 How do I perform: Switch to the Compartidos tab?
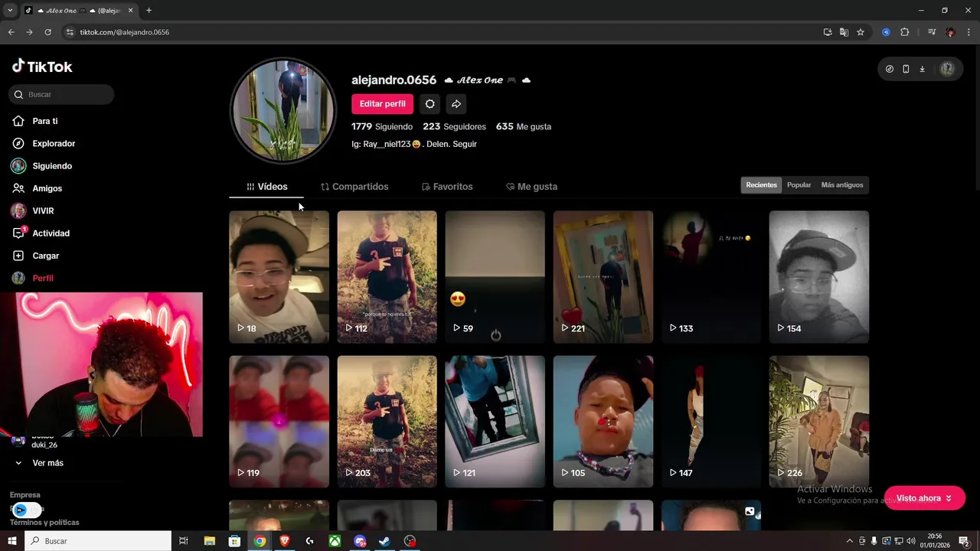click(x=354, y=187)
